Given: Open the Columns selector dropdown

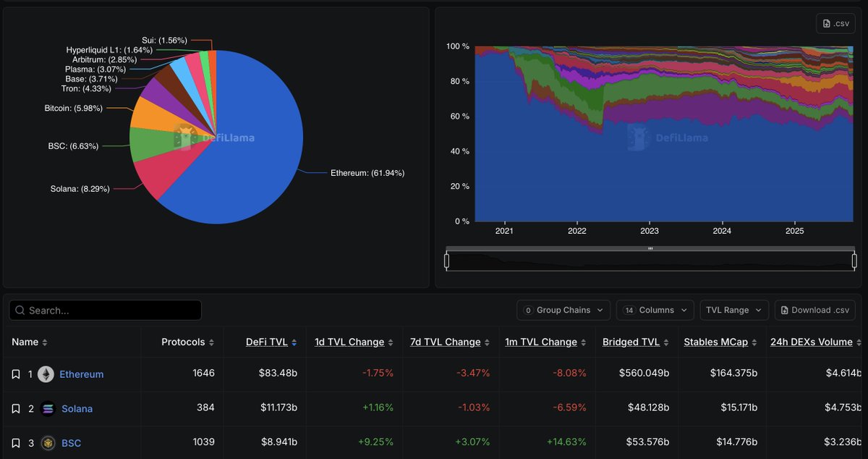Looking at the screenshot, I should click(x=655, y=310).
